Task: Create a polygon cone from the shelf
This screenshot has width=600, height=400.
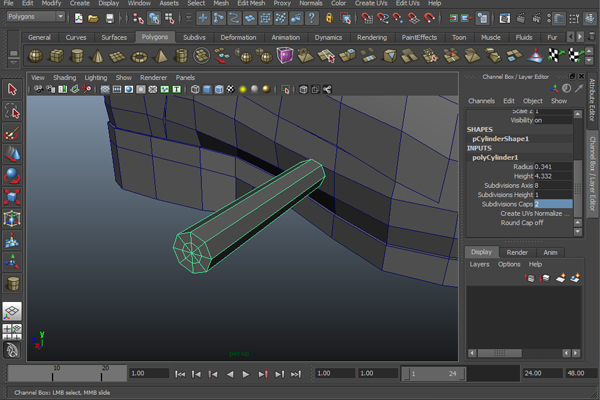Action: pos(97,56)
